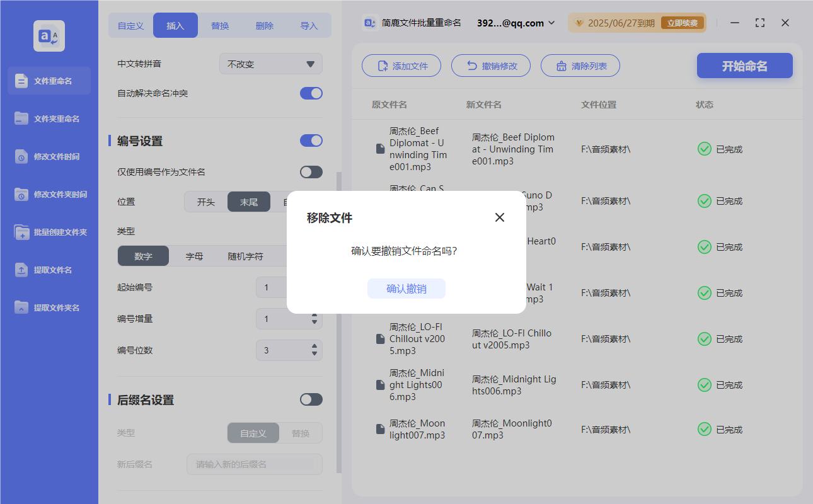Toggle off 自动解决命名冲突

(x=311, y=93)
